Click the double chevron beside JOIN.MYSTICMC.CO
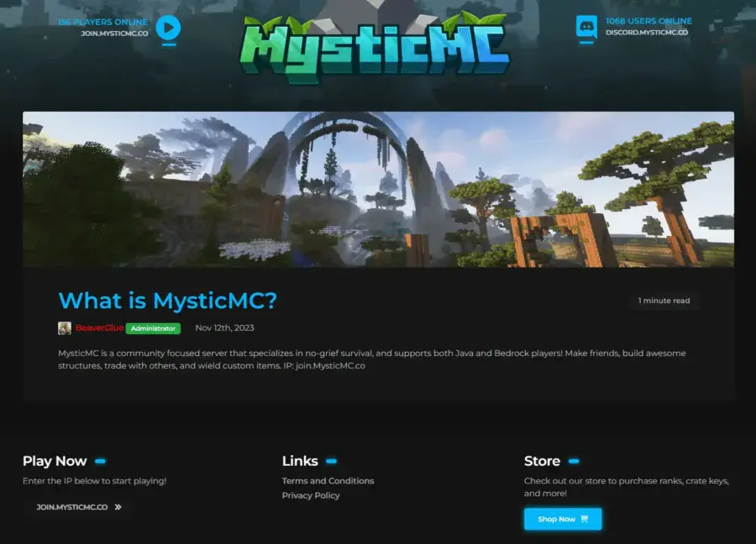756x544 pixels. pos(118,507)
